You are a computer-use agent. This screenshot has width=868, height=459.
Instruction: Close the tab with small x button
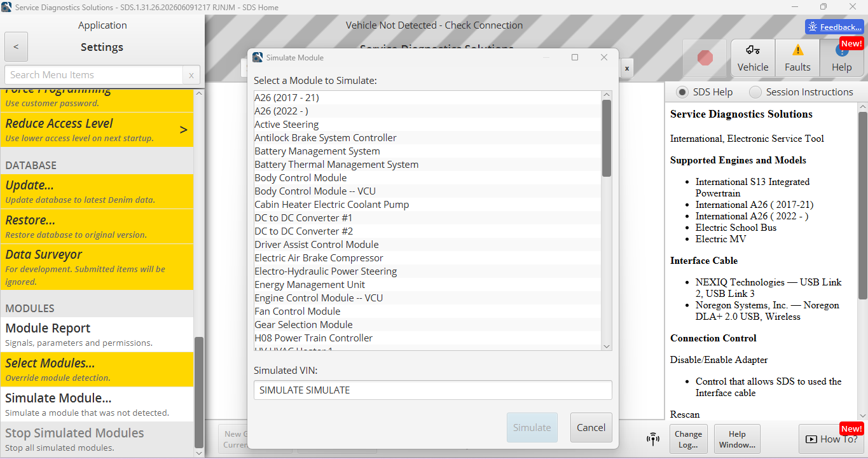626,68
